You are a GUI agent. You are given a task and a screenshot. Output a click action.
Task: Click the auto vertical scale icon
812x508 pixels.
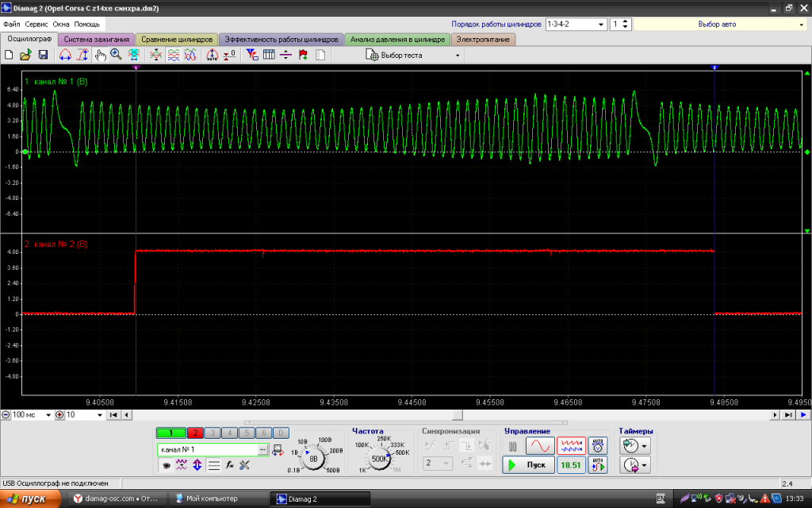coord(213,55)
